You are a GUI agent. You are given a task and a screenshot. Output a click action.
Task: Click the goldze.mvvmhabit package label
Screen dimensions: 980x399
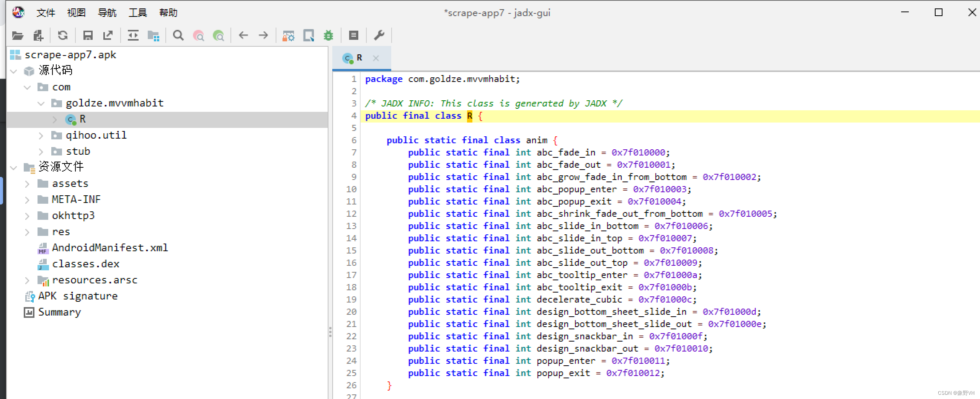pos(114,103)
